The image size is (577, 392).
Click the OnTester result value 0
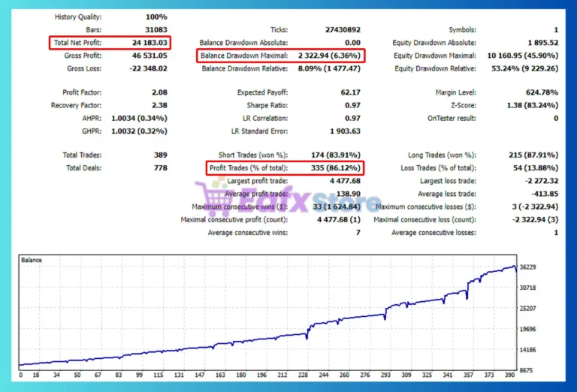coord(556,118)
